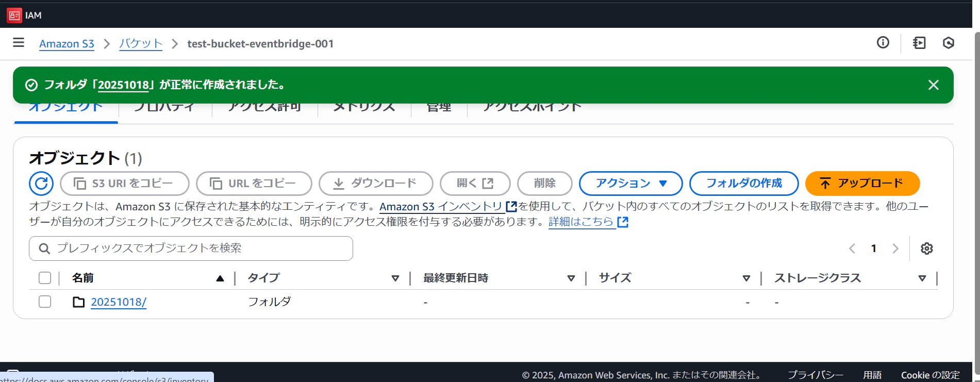Switch to the オブジェクト tab
Viewport: 980px width, 382px height.
click(66, 108)
